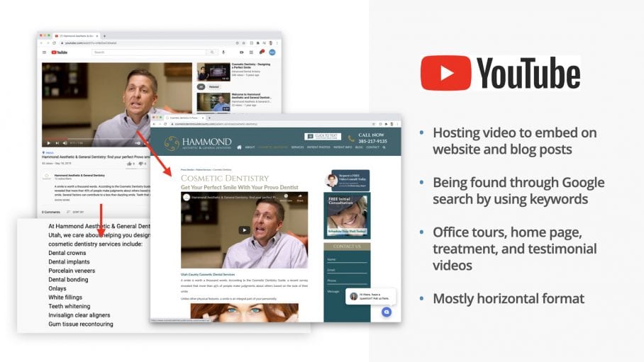Open PATIENT INFO on Hammond site
Screen dimensions: 644x362
click(343, 147)
